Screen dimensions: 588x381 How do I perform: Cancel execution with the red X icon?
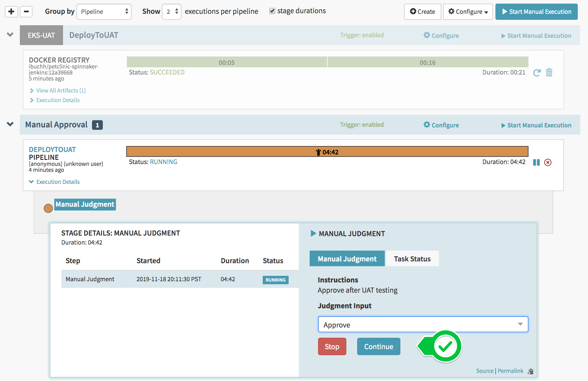click(548, 163)
